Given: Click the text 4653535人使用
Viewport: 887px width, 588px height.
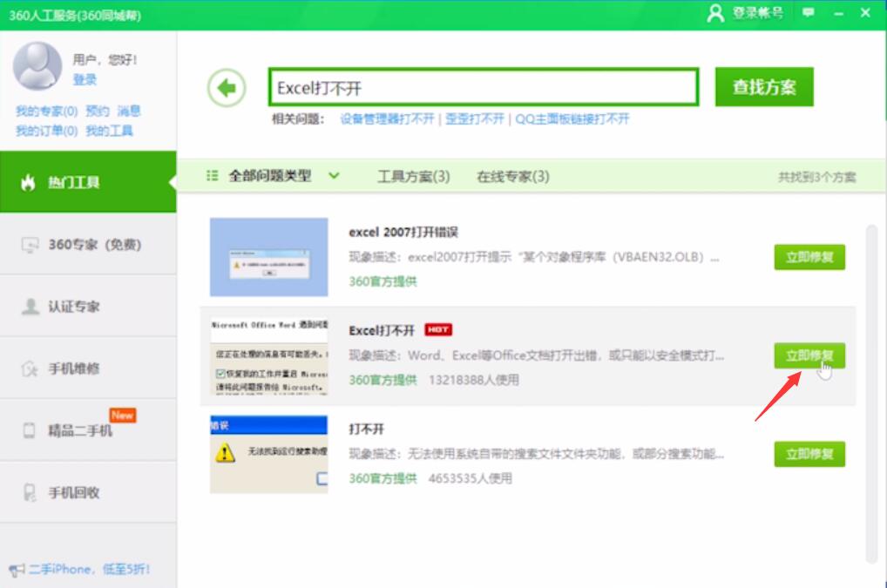Looking at the screenshot, I should click(471, 478).
